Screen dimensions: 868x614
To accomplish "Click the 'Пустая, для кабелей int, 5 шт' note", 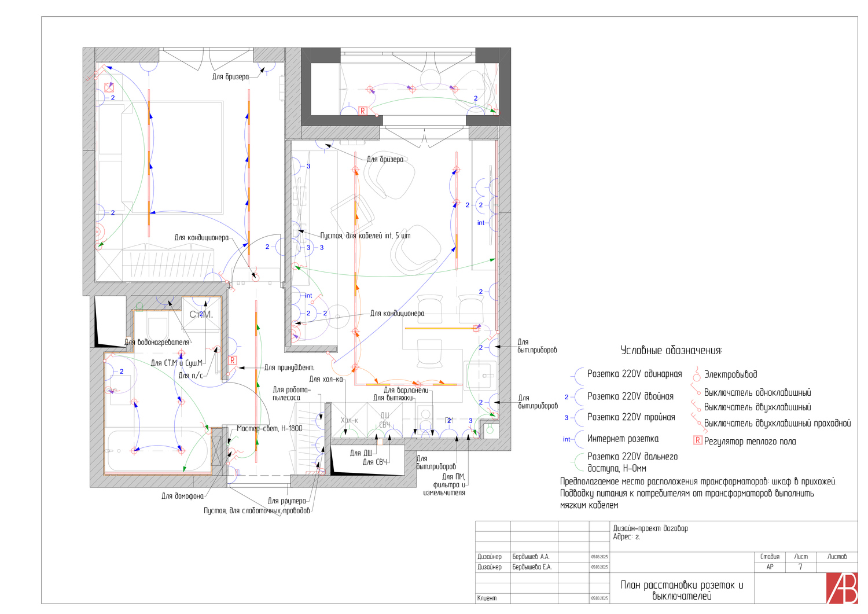I will (x=365, y=236).
